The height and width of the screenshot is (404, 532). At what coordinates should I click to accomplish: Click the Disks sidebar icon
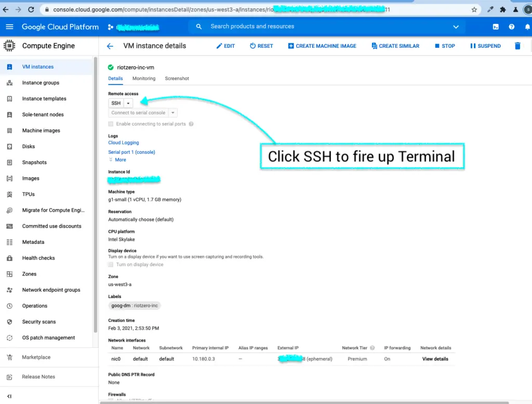click(9, 147)
